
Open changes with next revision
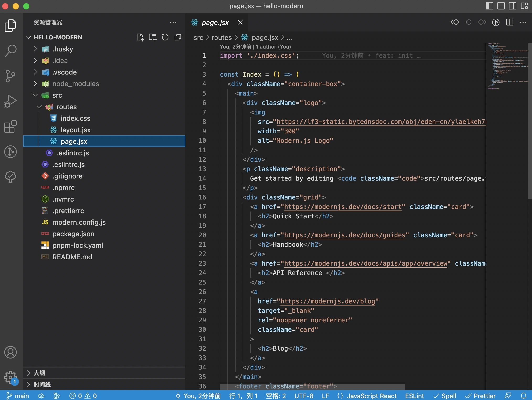pos(482,22)
